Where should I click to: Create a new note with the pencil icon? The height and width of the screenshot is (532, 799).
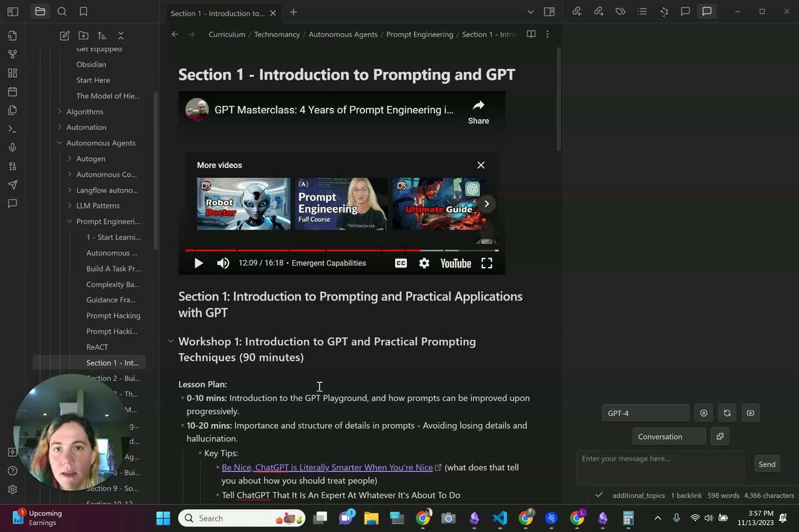pyautogui.click(x=64, y=36)
